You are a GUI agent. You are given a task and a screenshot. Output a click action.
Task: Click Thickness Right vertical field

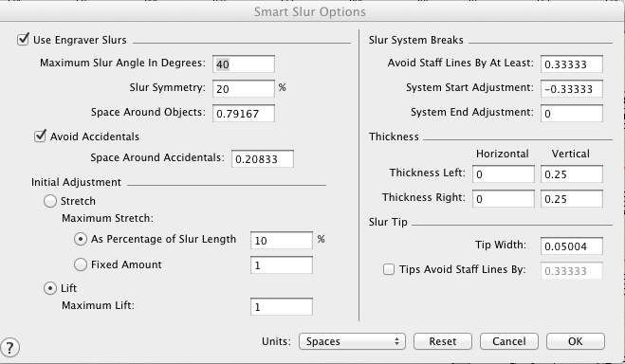click(x=572, y=199)
